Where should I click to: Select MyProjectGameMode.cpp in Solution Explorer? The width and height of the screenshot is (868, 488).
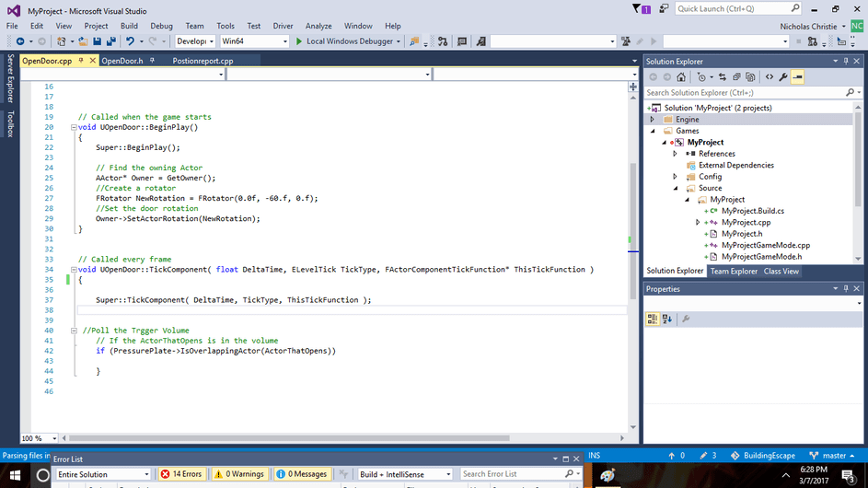pyautogui.click(x=766, y=246)
